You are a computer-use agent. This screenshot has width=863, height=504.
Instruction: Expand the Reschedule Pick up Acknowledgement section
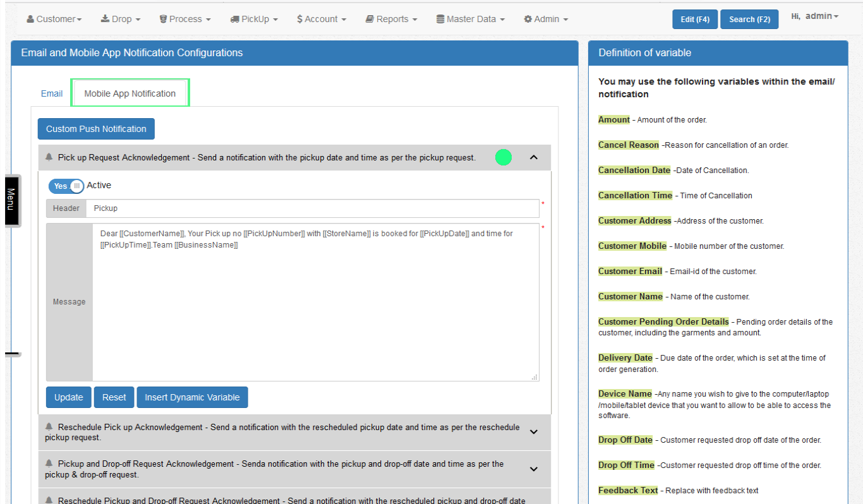(x=534, y=432)
